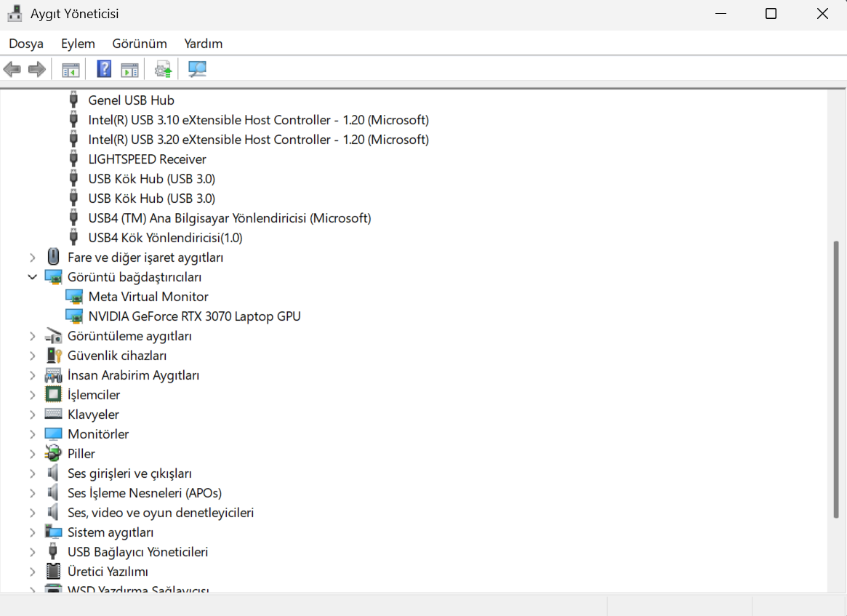The width and height of the screenshot is (847, 616).
Task: Expand Monitörler category
Action: [33, 434]
